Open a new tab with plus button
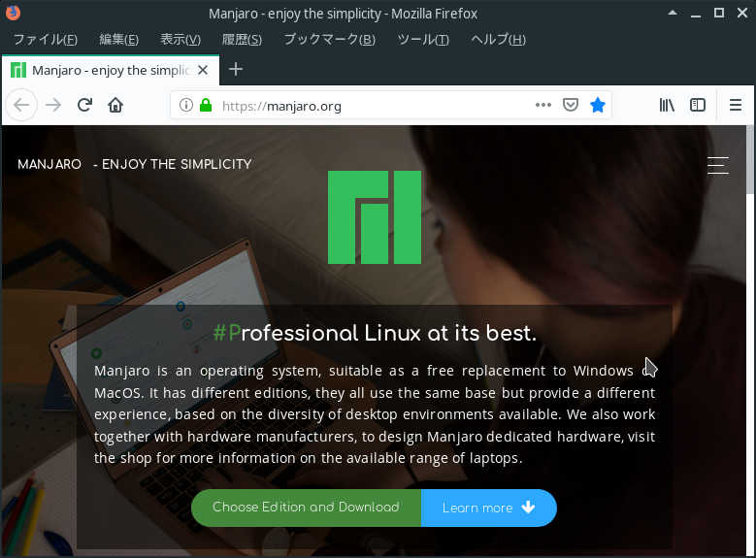 [x=235, y=70]
